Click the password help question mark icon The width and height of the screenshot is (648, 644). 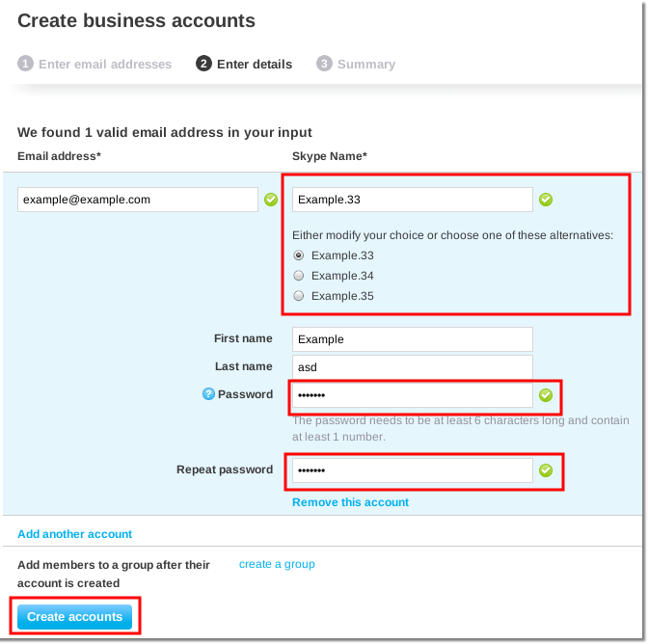pyautogui.click(x=208, y=394)
